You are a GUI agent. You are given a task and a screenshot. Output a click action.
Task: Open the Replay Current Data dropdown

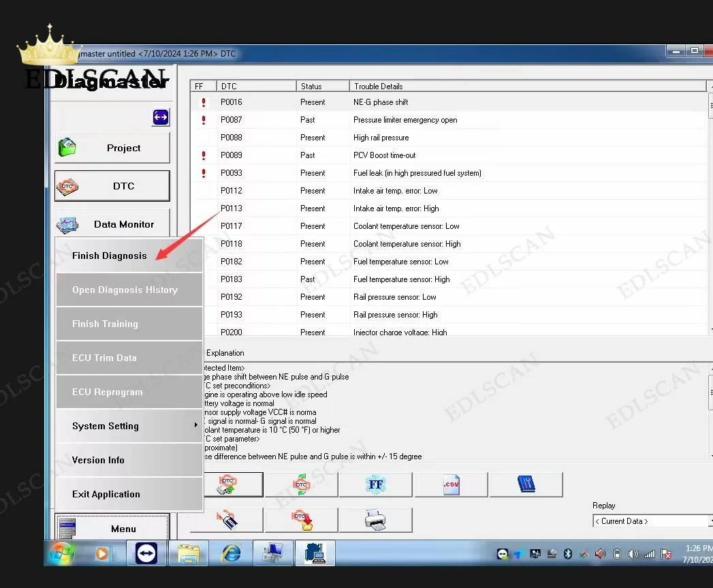tap(652, 521)
